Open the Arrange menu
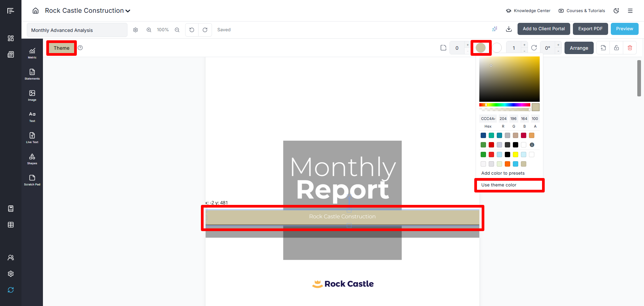 579,48
